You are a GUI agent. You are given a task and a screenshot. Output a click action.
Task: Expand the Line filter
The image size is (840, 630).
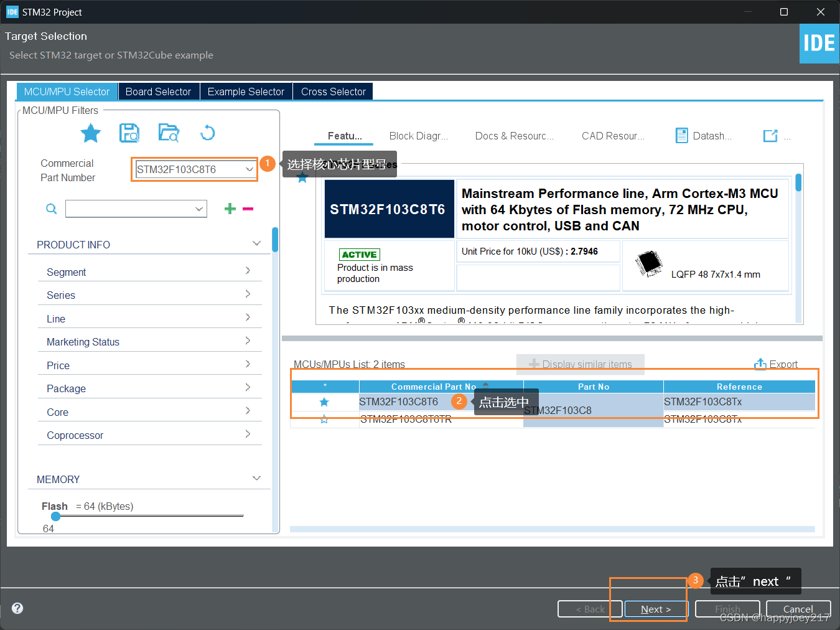pos(248,317)
